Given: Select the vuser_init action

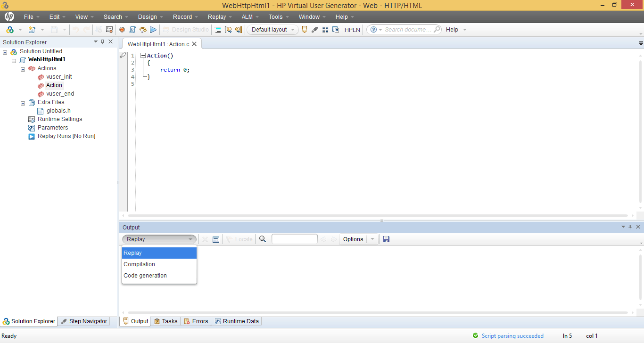Looking at the screenshot, I should coord(59,77).
